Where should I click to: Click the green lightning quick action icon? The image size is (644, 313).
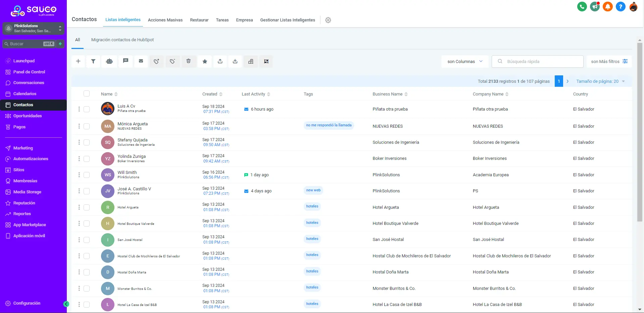tap(60, 44)
